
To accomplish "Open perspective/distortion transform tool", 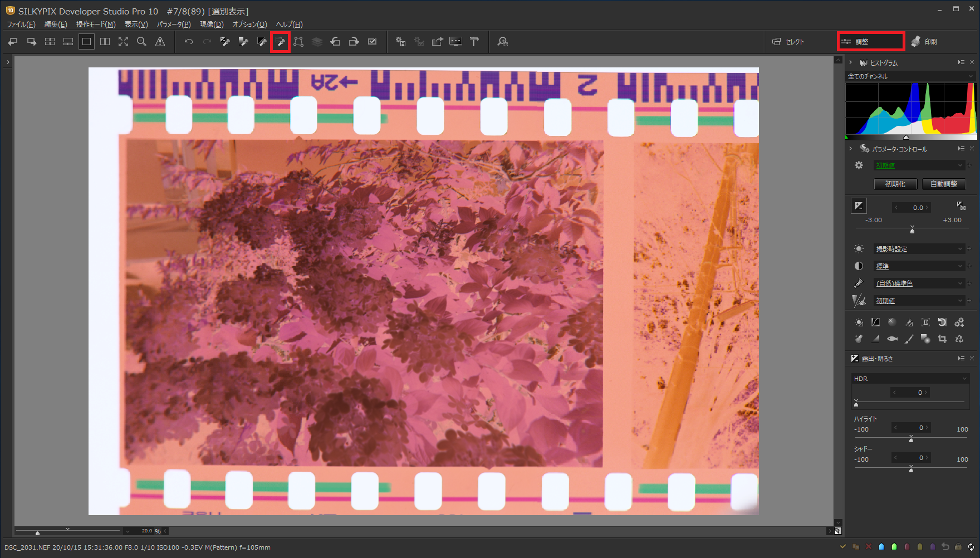I will click(x=298, y=42).
